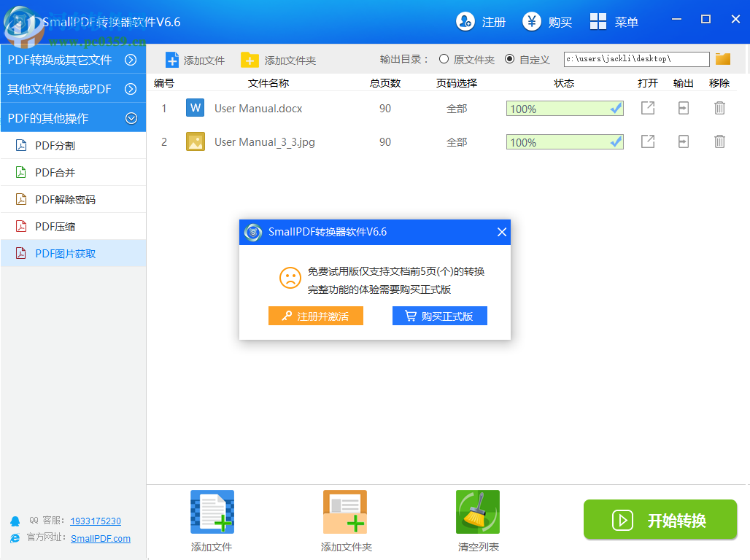
Task: Click the large Add Folder icon at bottom
Action: tap(345, 512)
